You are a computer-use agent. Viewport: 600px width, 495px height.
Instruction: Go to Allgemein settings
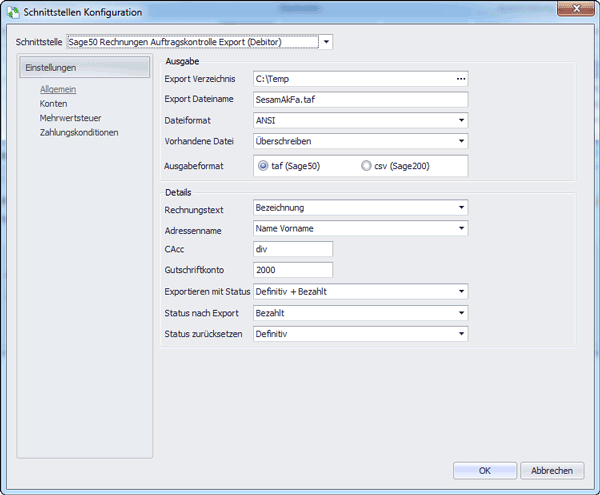click(58, 90)
